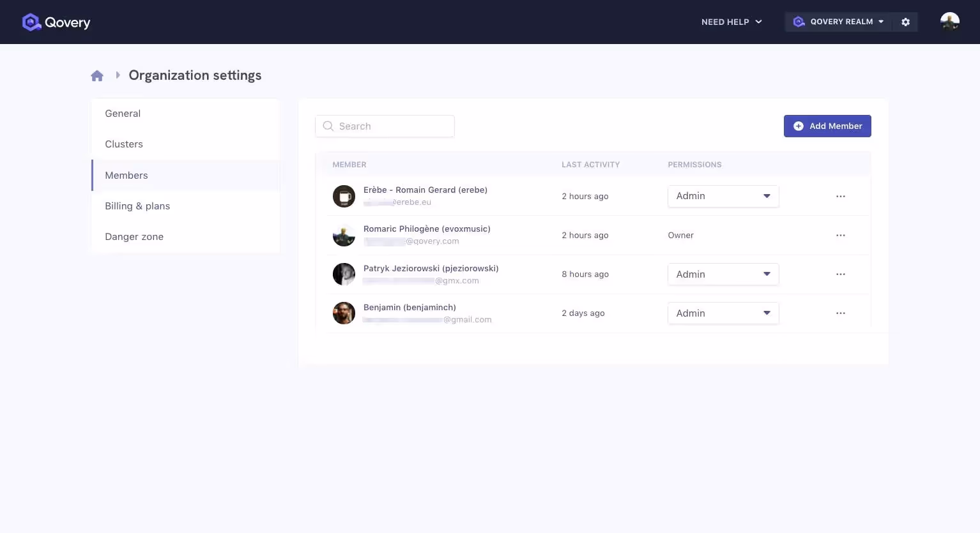Click your profile avatar in the top right

coord(949,22)
